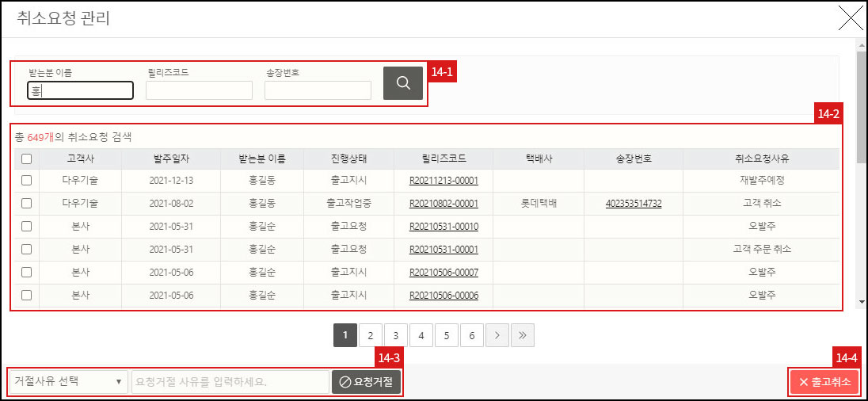Jump to last page double arrow
The image size is (868, 401).
point(523,336)
